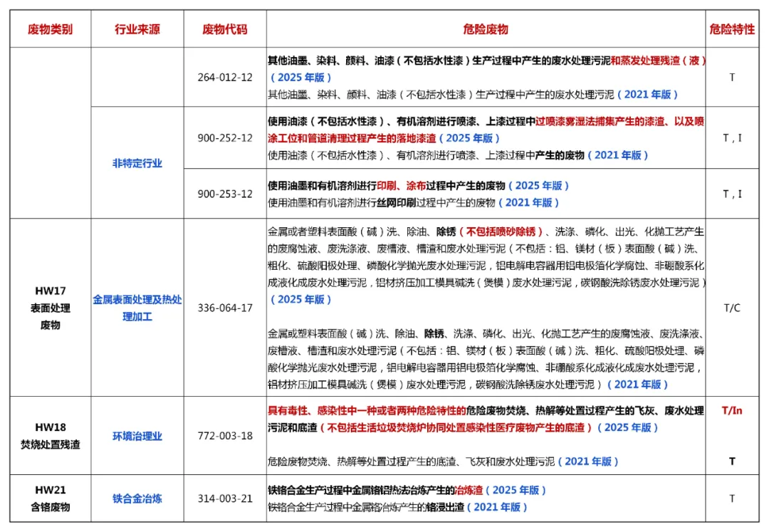Click the 废物代码 header cell
This screenshot has height=532, width=769.
[x=225, y=29]
